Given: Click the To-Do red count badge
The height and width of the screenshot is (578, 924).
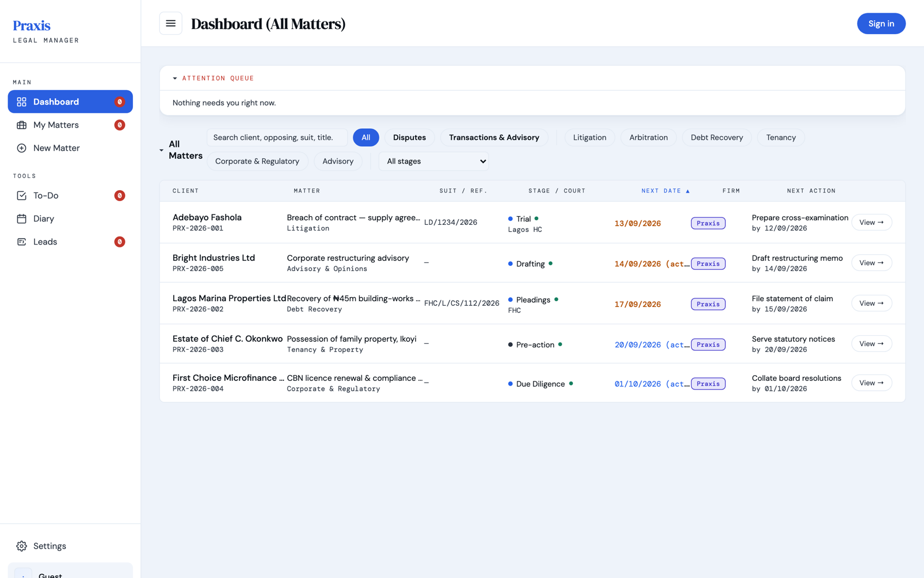Looking at the screenshot, I should 120,195.
